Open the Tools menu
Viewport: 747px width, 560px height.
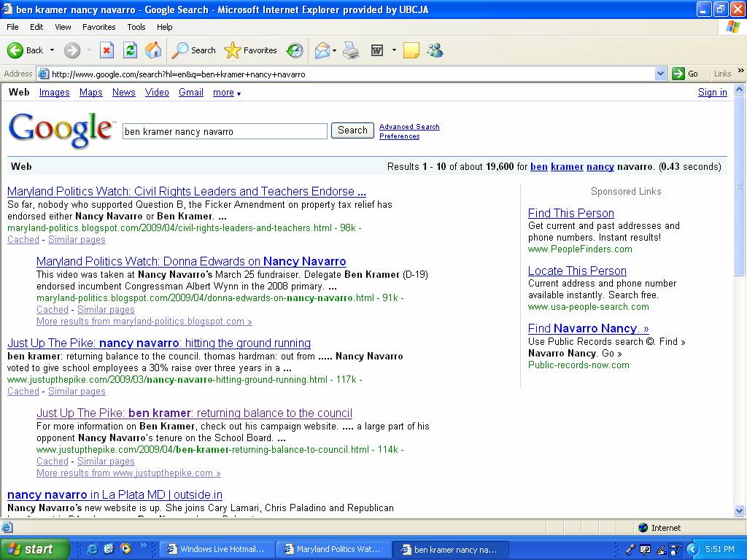coord(136,27)
